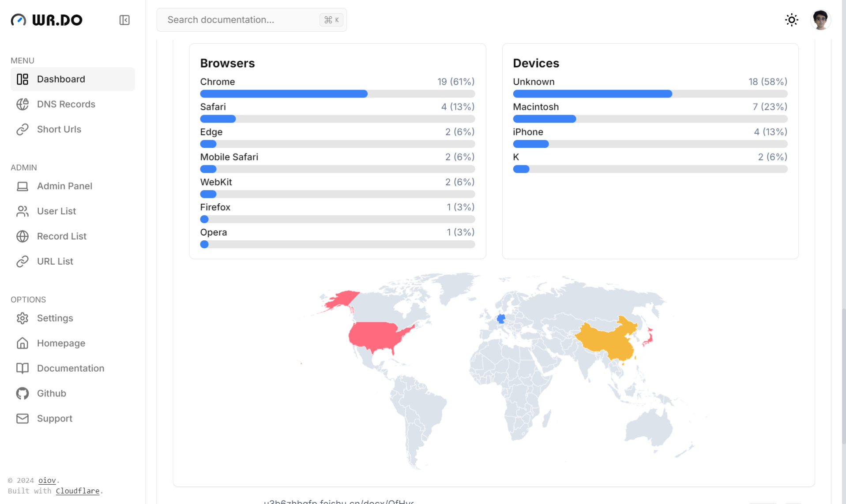Viewport: 846px width, 504px height.
Task: Click the Cloudflare footer link
Action: (x=77, y=491)
